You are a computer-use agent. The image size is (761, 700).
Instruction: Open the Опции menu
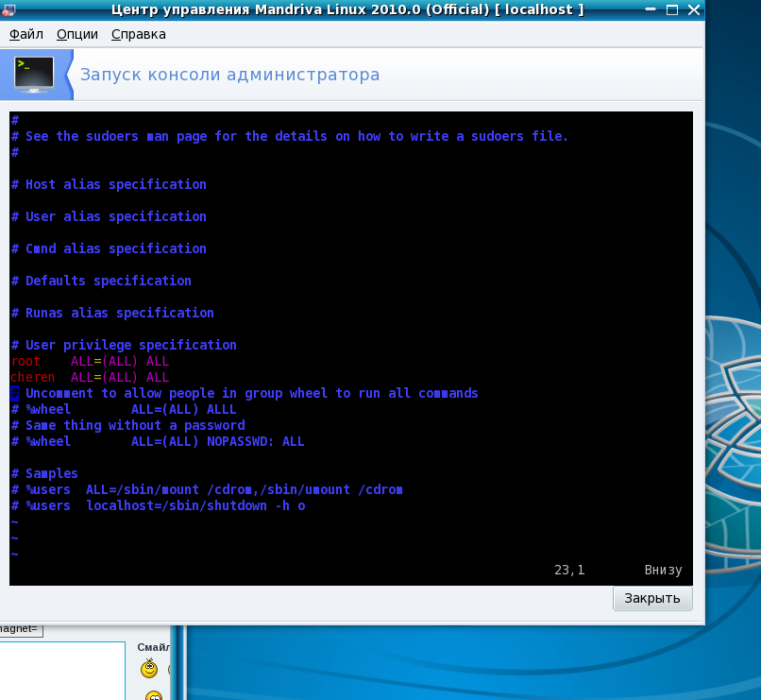(x=76, y=34)
